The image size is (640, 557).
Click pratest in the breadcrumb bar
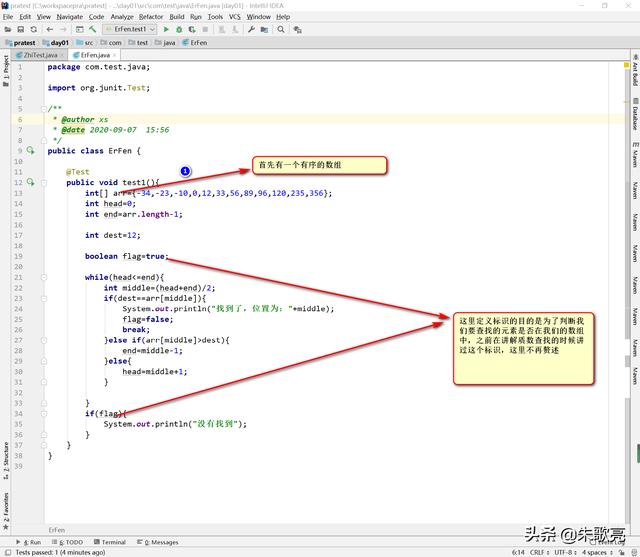click(20, 43)
